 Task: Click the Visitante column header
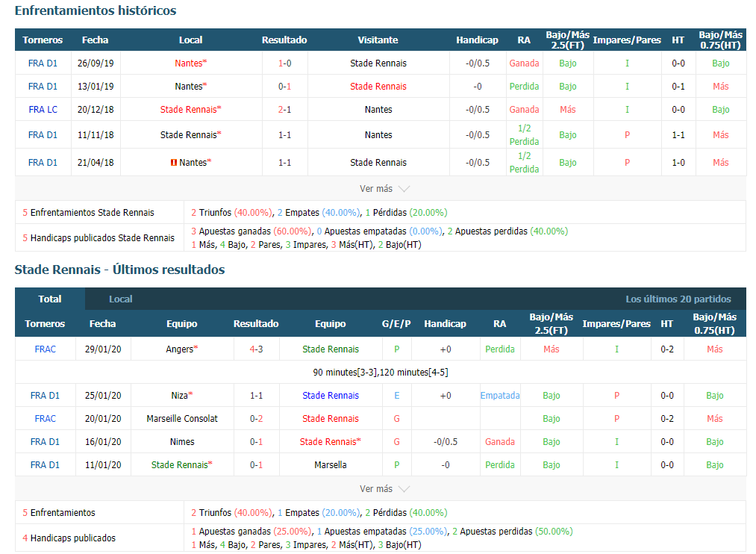pyautogui.click(x=378, y=40)
